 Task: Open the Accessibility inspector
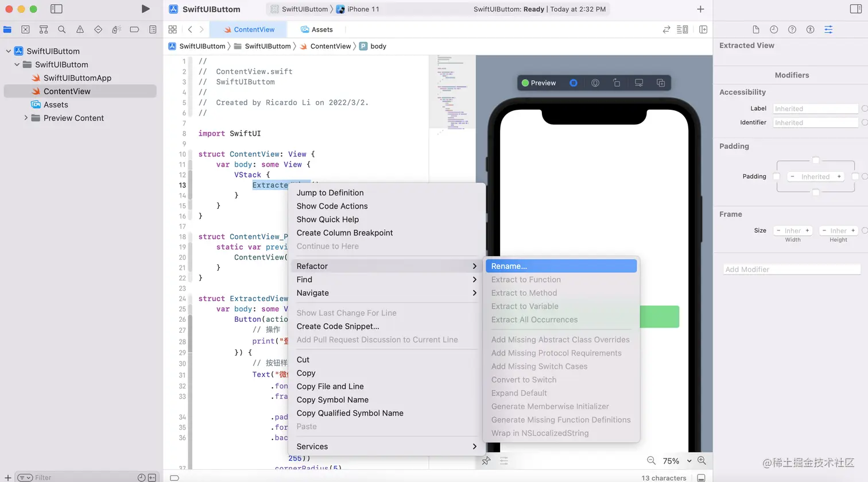(x=810, y=29)
